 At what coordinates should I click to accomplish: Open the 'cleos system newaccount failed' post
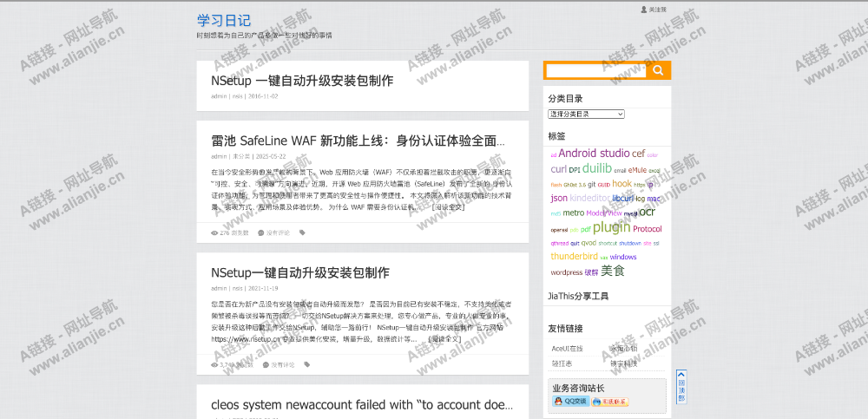tap(362, 404)
